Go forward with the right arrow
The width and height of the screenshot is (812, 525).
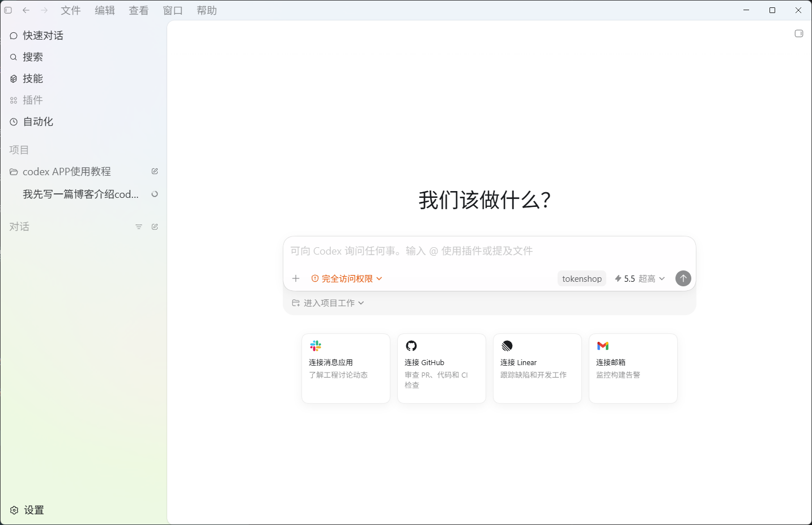[44, 10]
